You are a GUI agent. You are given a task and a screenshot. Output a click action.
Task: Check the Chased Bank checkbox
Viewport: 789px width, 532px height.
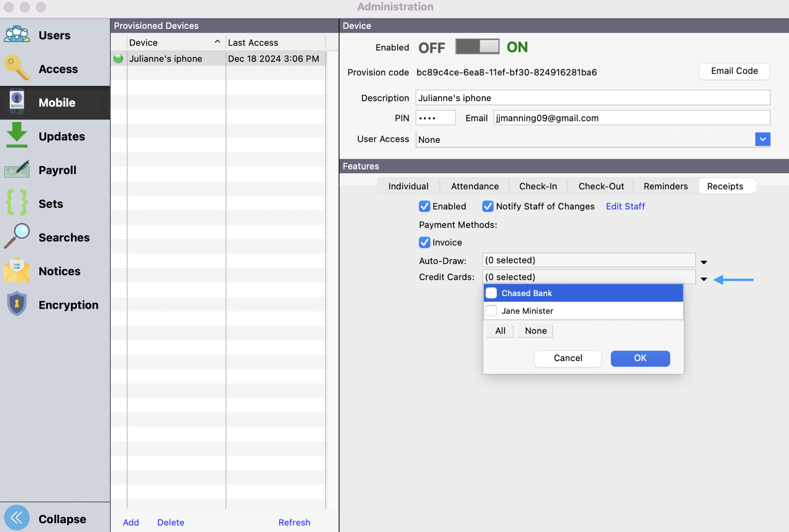pyautogui.click(x=491, y=293)
